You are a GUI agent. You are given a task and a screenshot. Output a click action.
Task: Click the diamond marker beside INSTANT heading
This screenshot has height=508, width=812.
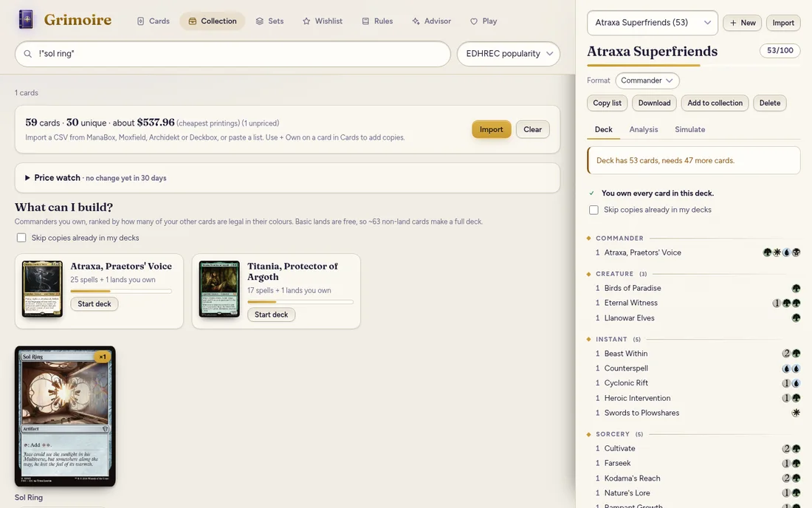[x=589, y=339]
